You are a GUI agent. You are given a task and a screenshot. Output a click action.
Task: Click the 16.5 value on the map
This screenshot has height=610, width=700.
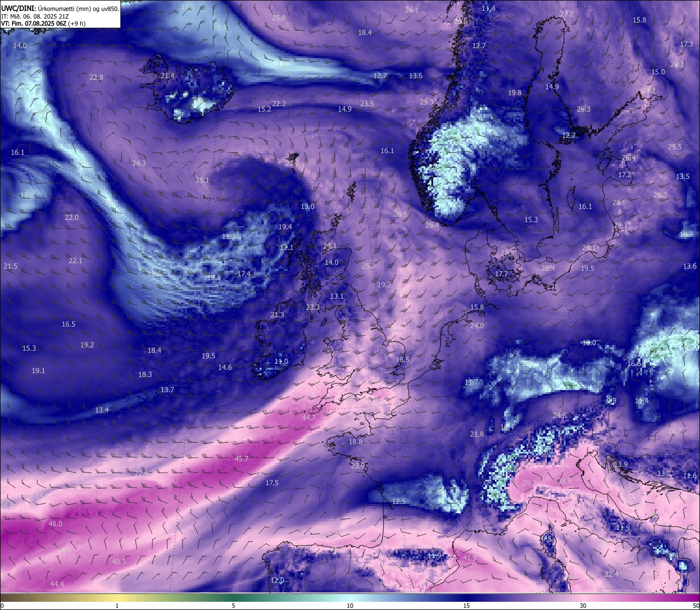click(x=68, y=324)
